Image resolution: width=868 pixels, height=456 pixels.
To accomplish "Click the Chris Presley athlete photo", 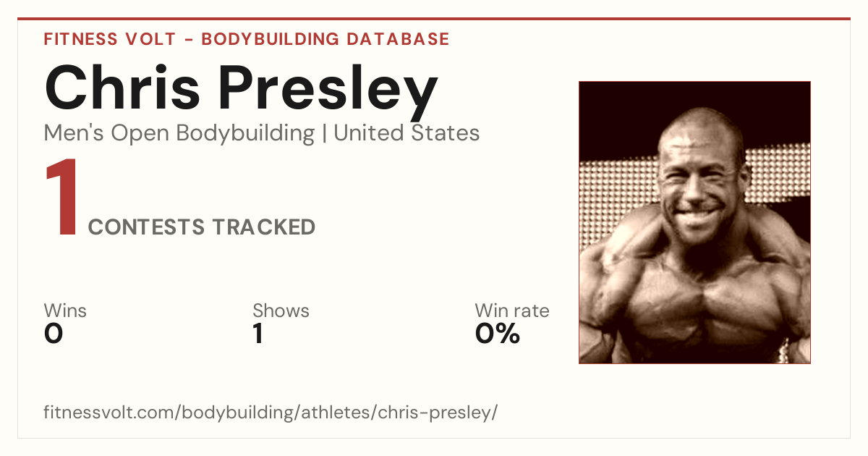I will click(x=694, y=222).
